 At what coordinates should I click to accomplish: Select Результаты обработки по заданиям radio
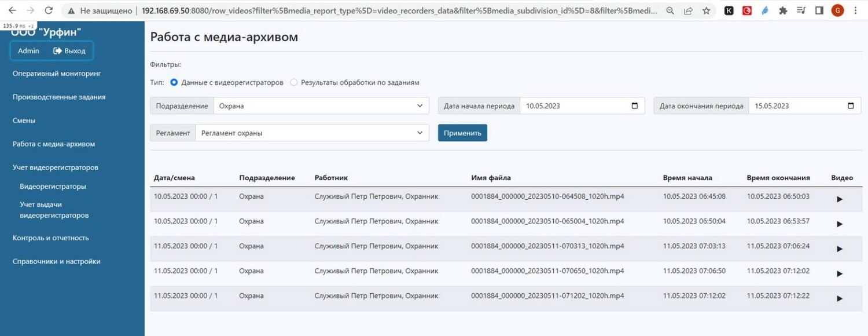click(x=294, y=82)
